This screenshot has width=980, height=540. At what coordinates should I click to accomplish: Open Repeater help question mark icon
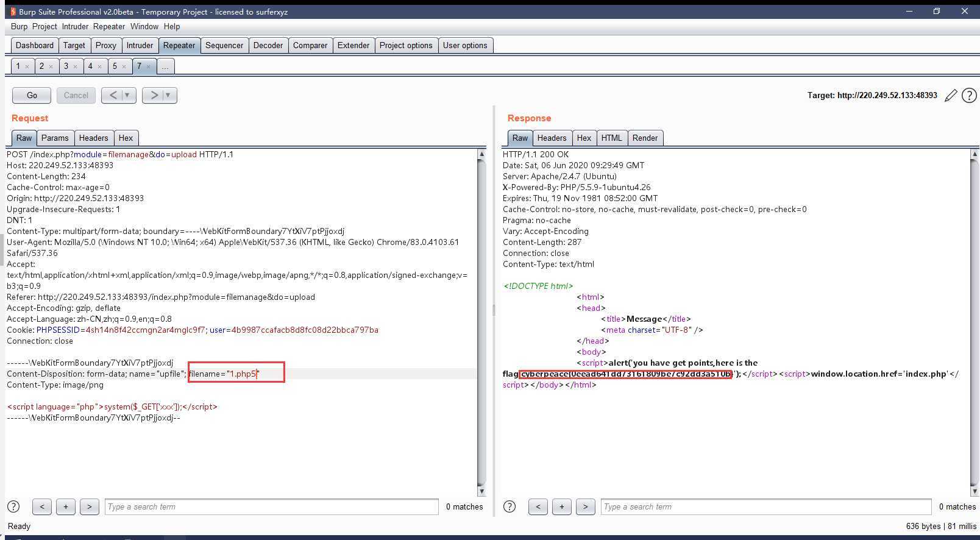[969, 96]
